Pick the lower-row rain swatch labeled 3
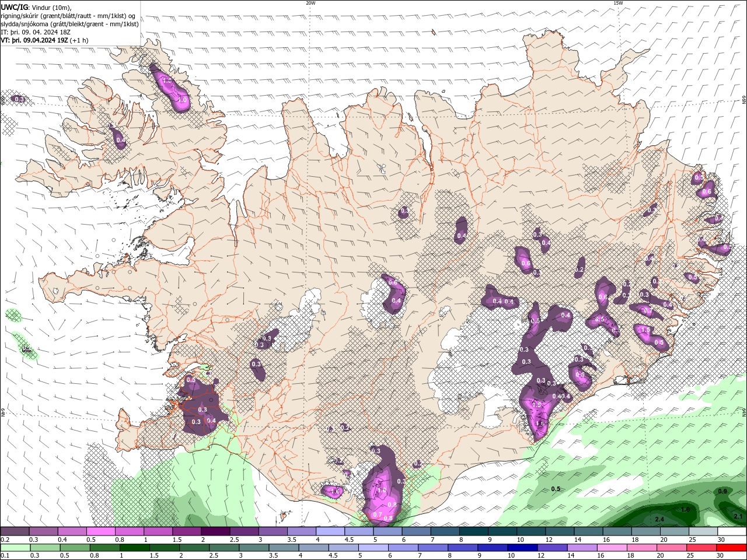The image size is (747, 560). tap(254, 547)
